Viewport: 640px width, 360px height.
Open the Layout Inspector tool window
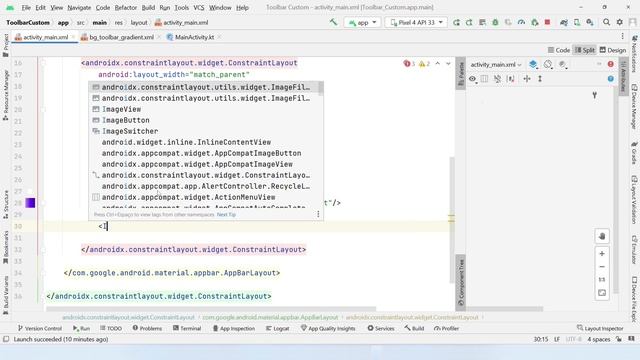coord(600,328)
